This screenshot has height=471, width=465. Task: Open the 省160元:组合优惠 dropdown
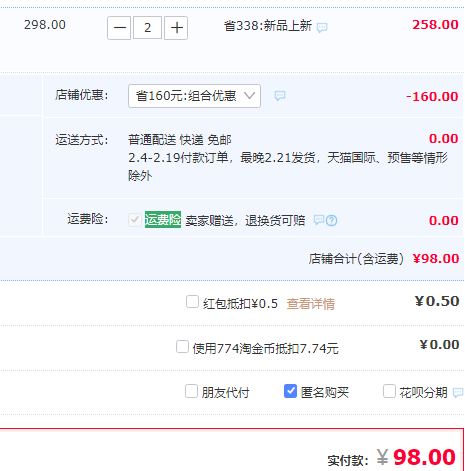(194, 96)
